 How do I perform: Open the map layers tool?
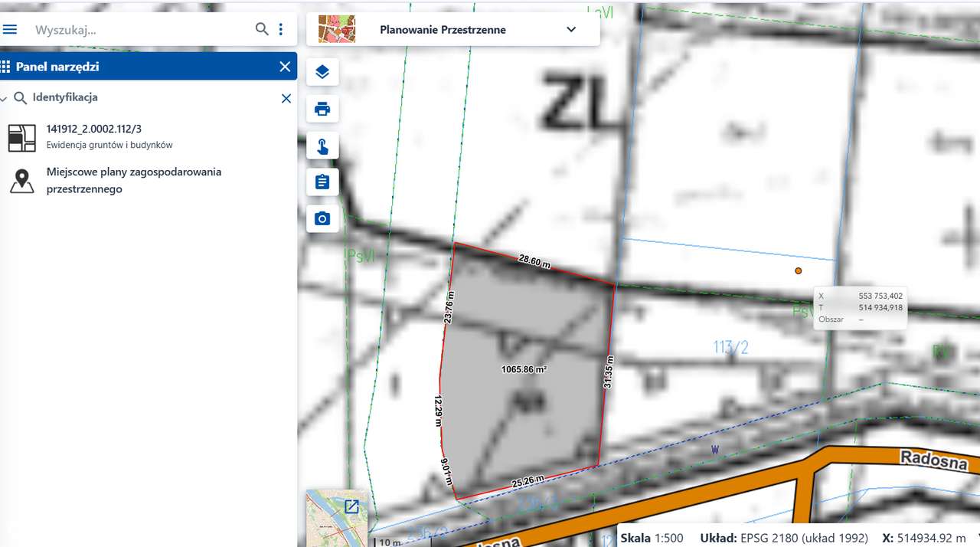322,72
